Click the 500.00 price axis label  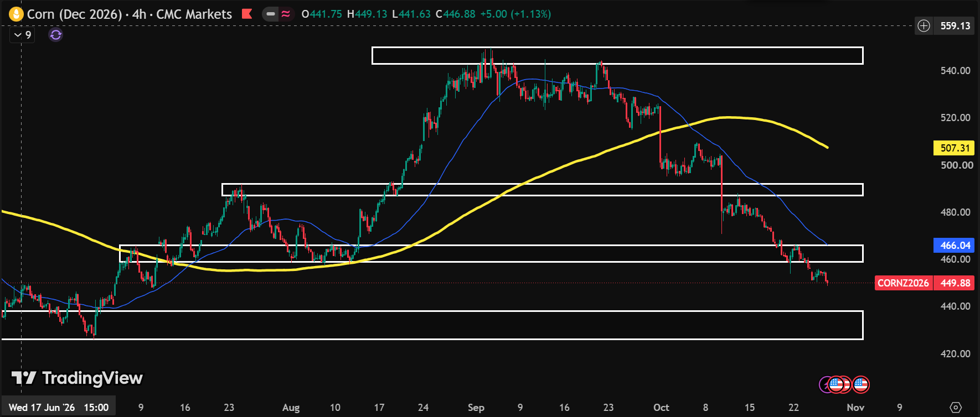[x=957, y=165]
